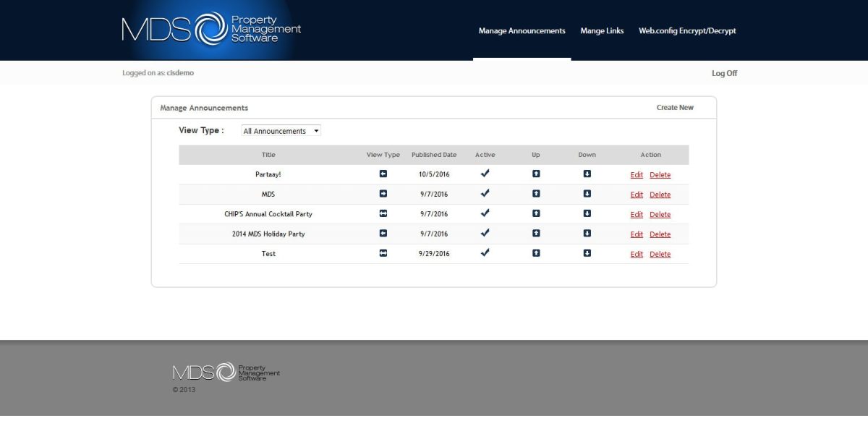
Task: Move Partaay! up using its Up arrow icon
Action: [536, 174]
